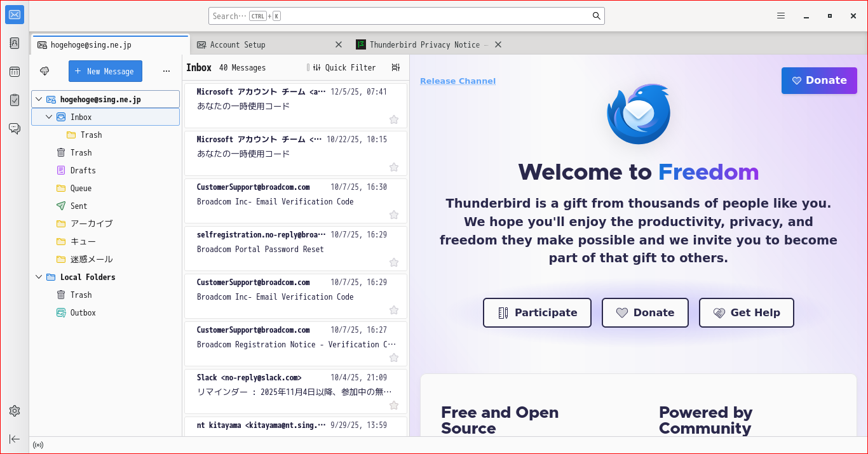868x454 pixels.
Task: Click the Get Help button
Action: point(747,312)
